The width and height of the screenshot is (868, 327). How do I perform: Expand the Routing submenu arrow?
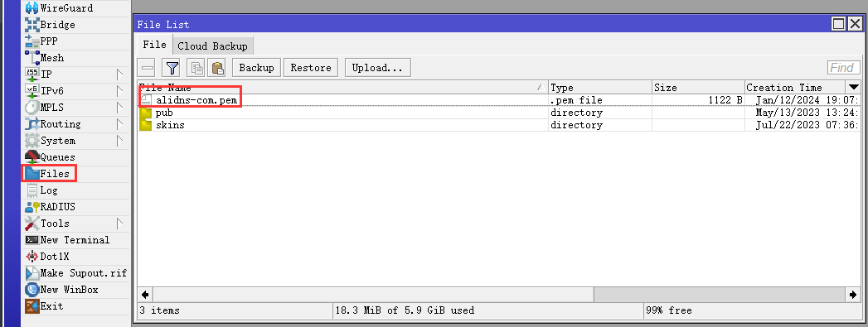pyautogui.click(x=119, y=124)
